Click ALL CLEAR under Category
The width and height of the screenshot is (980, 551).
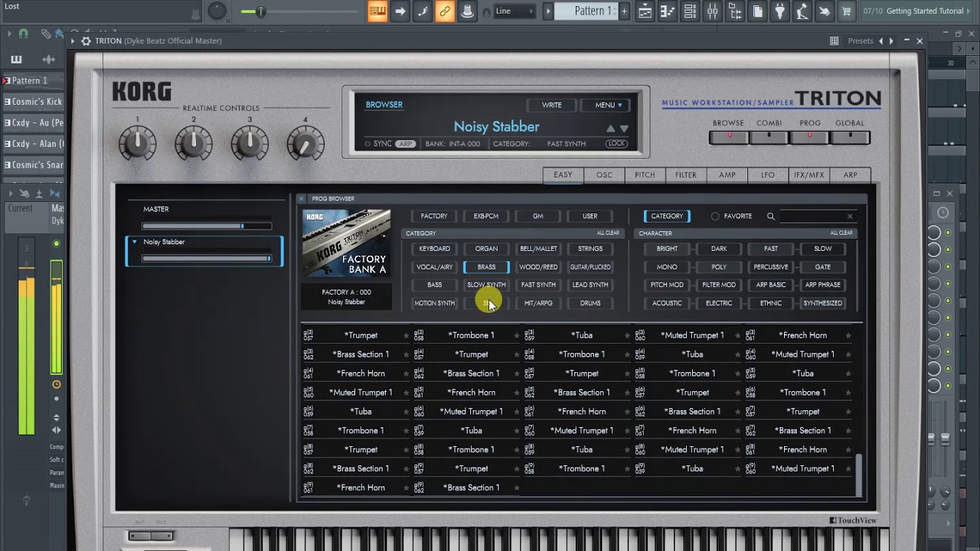608,233
